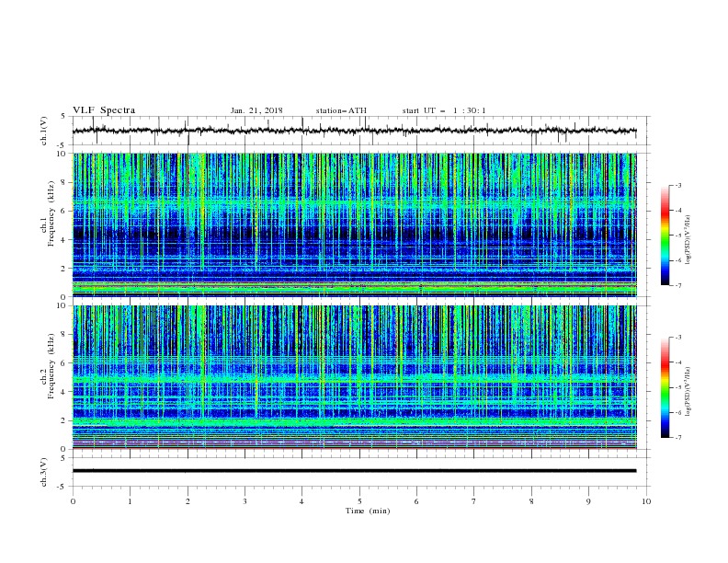The image size is (728, 563).
Task: Click the "-7" tick on ch.2 colorbar
Action: pyautogui.click(x=677, y=438)
